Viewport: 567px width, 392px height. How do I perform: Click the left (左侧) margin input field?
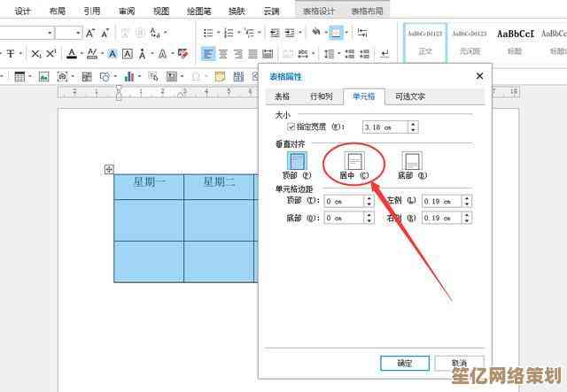(x=434, y=201)
